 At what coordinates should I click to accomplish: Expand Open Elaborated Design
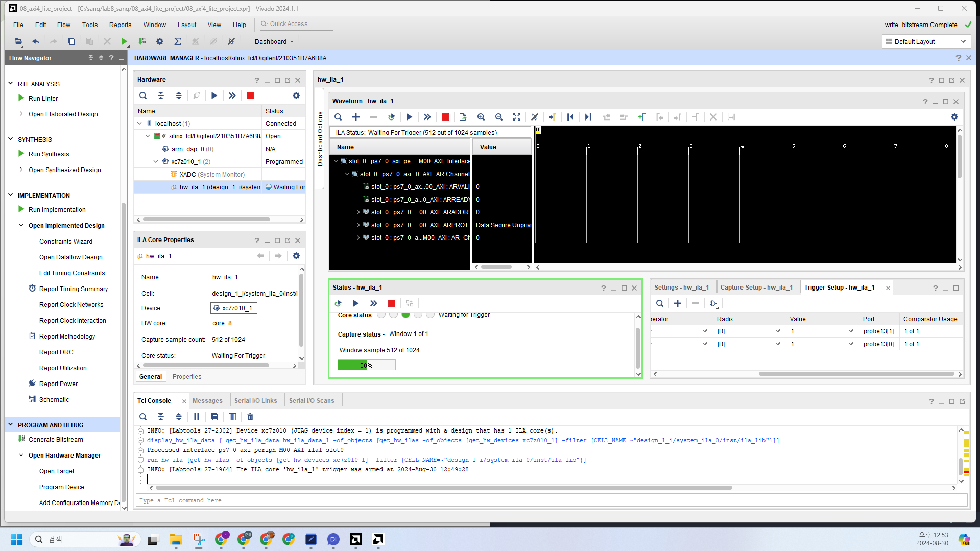21,114
